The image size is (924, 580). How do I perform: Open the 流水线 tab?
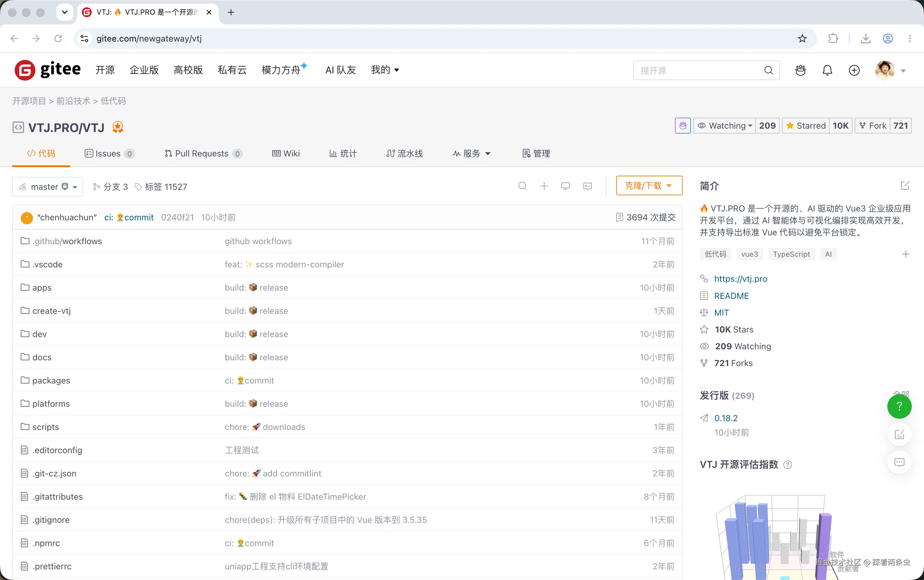pos(405,153)
